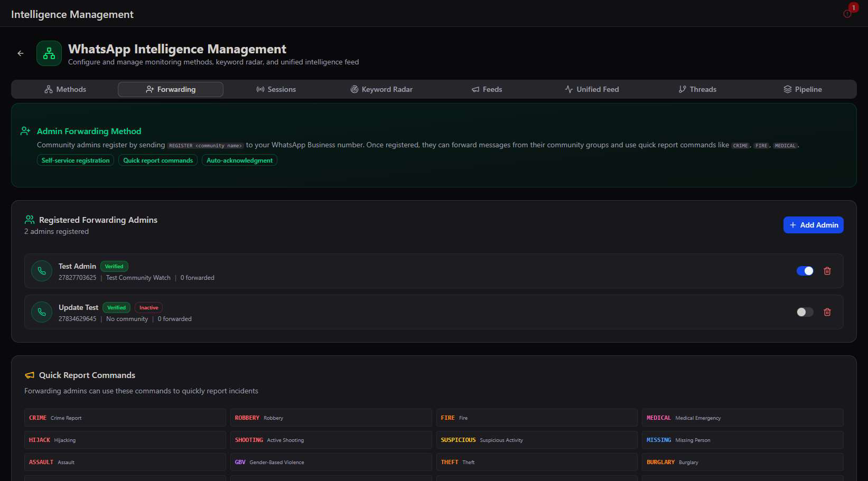
Task: Select the SHOOTING Active Shooting command
Action: coord(331,440)
